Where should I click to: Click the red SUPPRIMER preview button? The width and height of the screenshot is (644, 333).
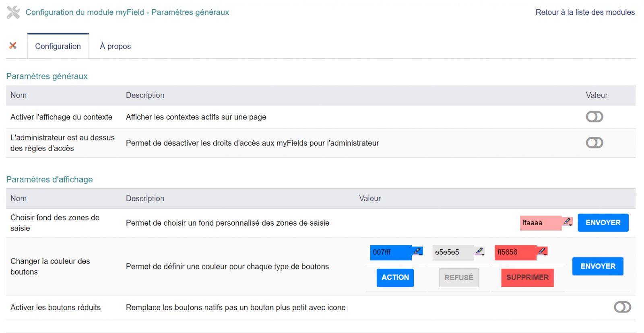click(527, 277)
